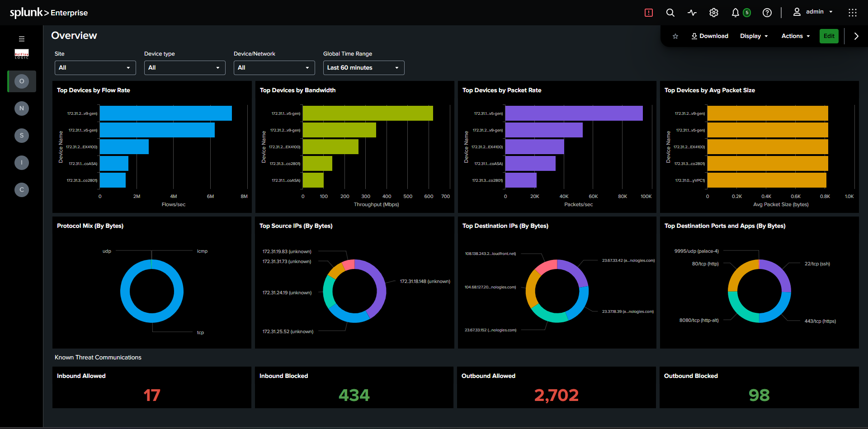Click the 443/tcp (https) port label
868x429 pixels.
[820, 321]
